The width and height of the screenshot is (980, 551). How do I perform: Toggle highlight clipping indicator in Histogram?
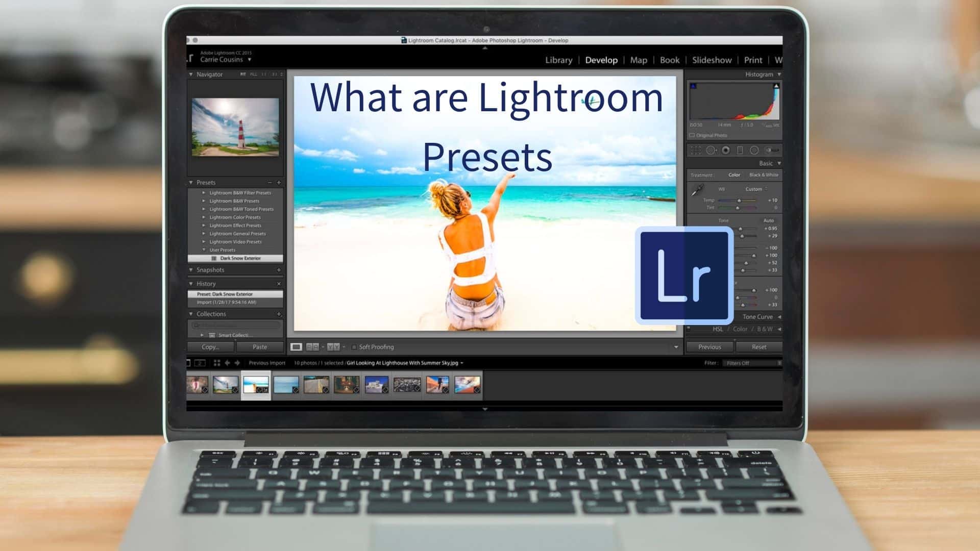point(776,86)
